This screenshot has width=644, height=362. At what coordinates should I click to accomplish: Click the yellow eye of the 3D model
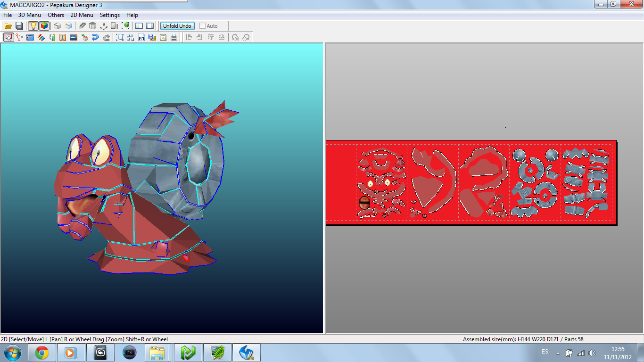(x=100, y=153)
